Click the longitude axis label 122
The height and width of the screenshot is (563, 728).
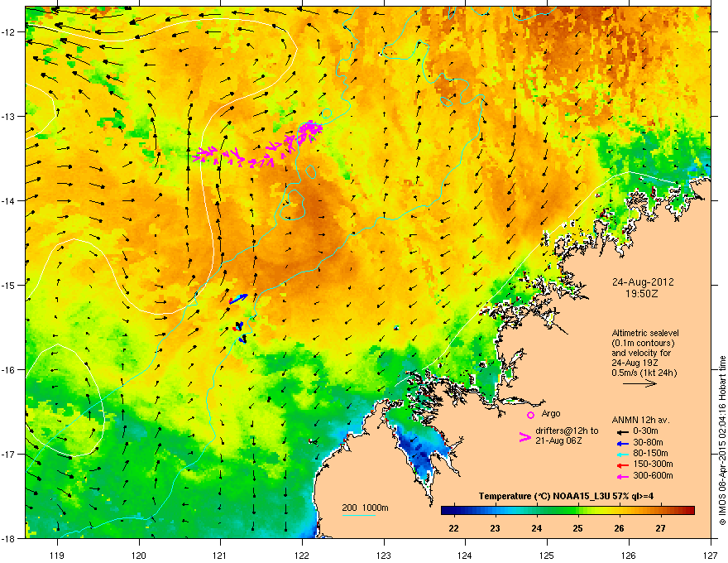(302, 555)
